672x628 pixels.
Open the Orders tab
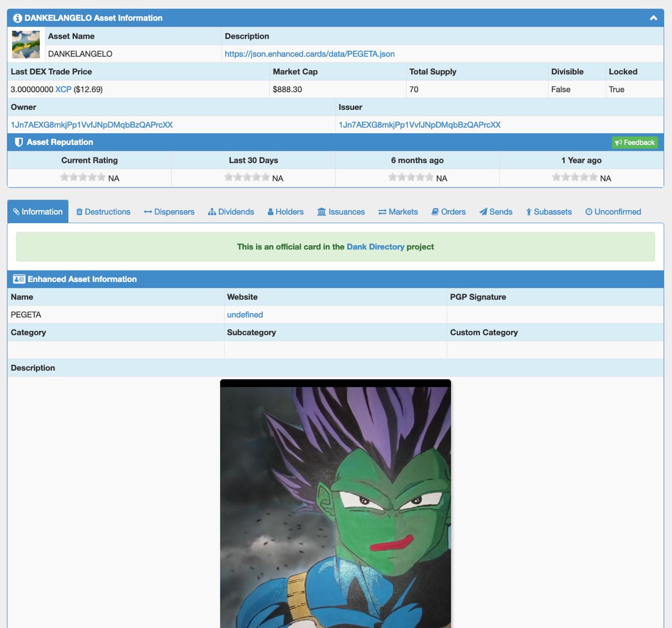point(449,212)
